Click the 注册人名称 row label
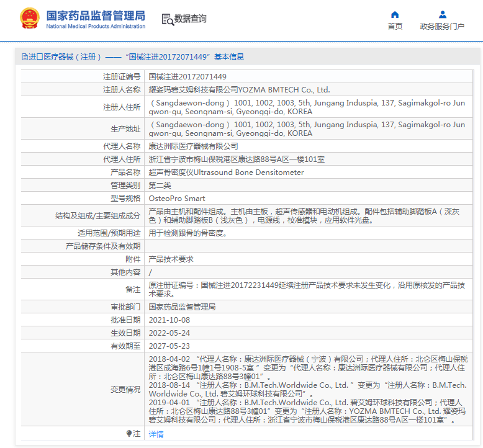The height and width of the screenshot is (448, 483). [122, 90]
